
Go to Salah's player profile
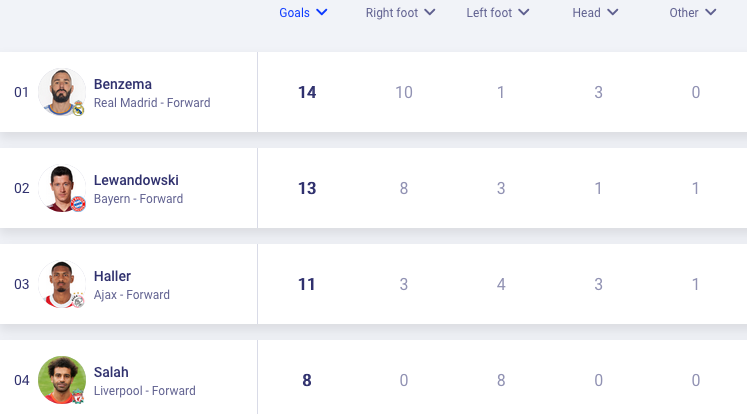coord(111,372)
